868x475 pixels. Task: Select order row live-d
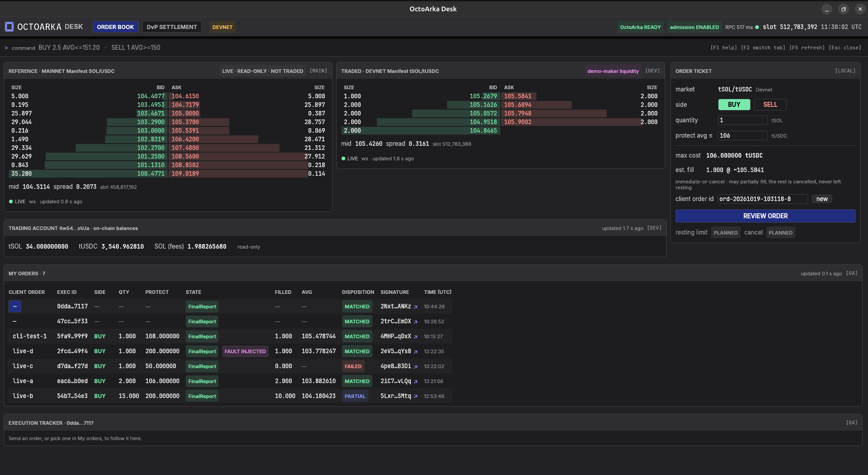tap(230, 351)
